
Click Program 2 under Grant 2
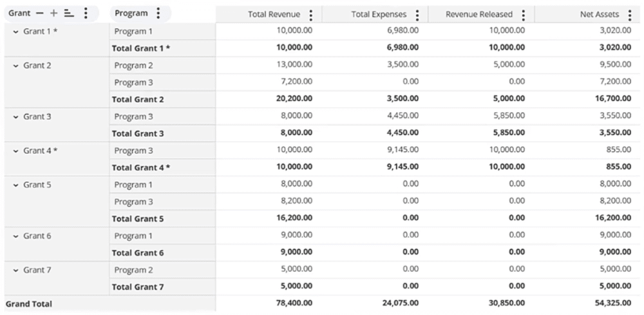pos(133,65)
